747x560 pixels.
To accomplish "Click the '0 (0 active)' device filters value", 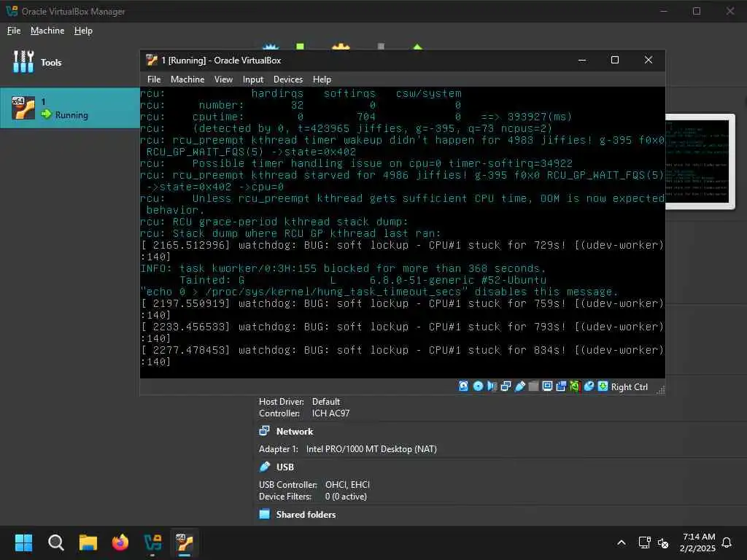I will (x=346, y=497).
